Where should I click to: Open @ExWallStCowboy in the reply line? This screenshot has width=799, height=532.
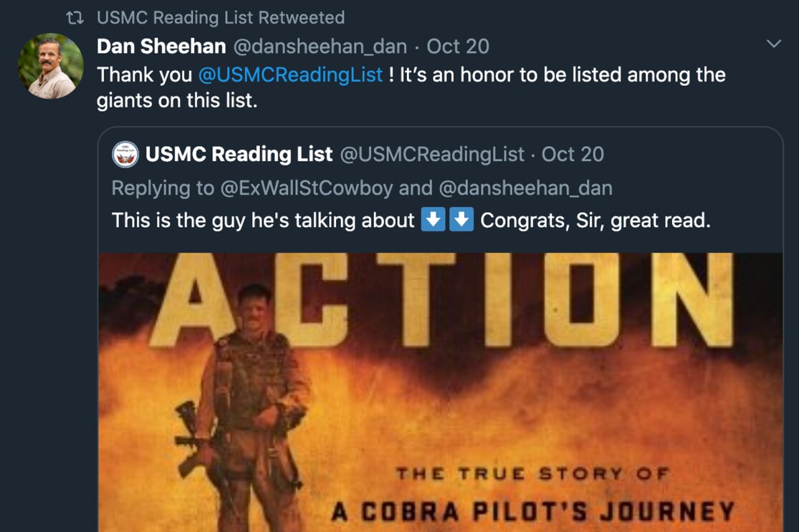(306, 188)
